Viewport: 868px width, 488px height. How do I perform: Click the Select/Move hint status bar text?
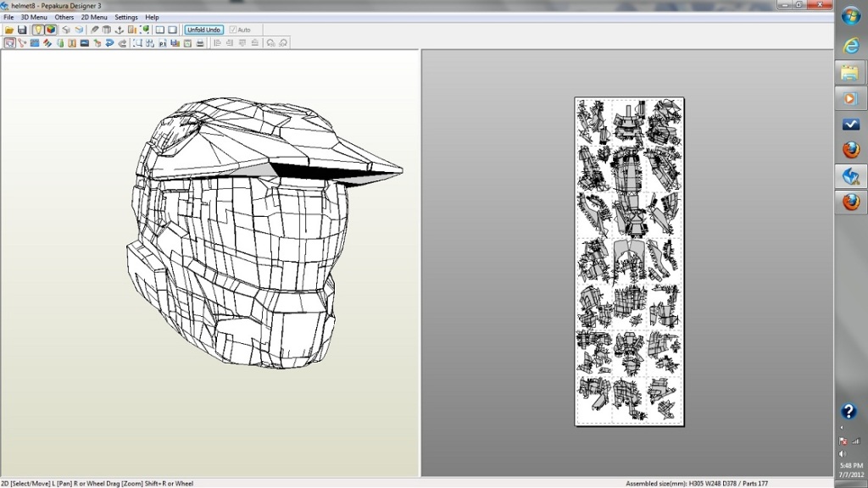point(97,484)
